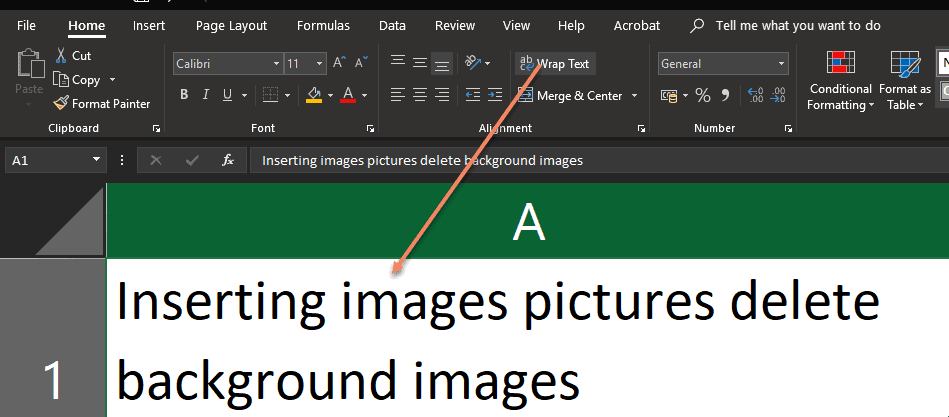Expand the Copy options arrow
The height and width of the screenshot is (417, 949).
coord(112,80)
